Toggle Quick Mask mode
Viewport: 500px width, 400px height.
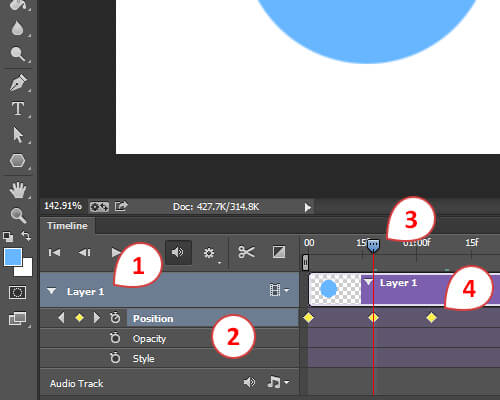pos(17,293)
